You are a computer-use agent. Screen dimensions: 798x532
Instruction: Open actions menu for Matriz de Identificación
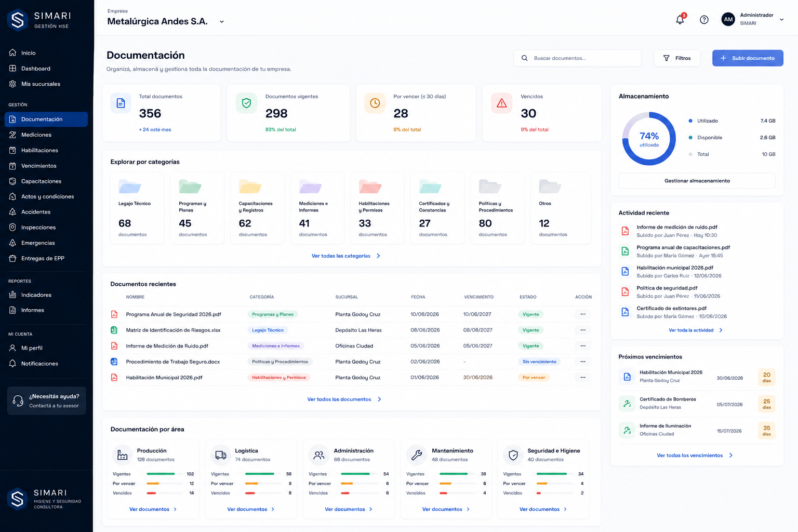pyautogui.click(x=583, y=330)
